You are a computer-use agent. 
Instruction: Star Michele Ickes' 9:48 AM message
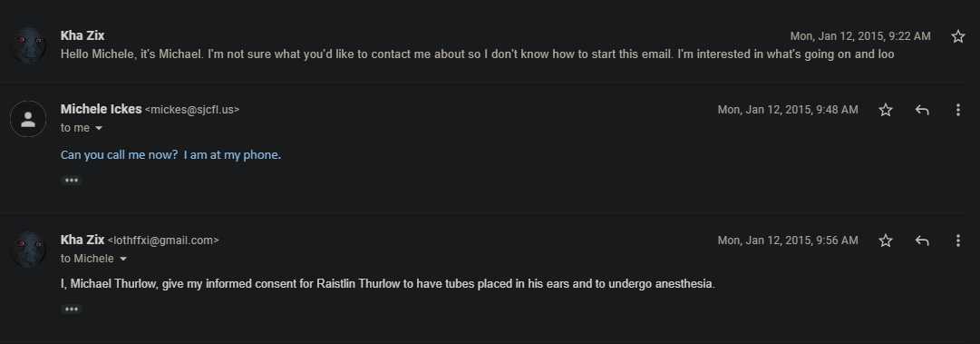(x=885, y=110)
